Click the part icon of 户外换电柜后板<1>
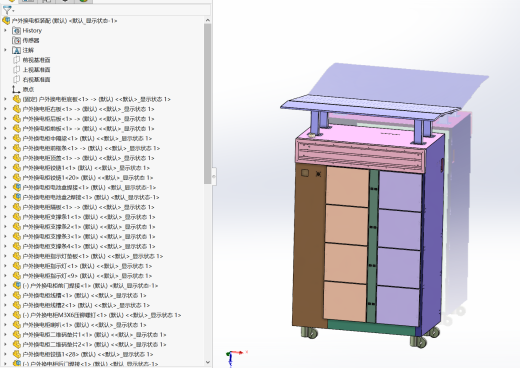The width and height of the screenshot is (520, 368). [x=17, y=119]
